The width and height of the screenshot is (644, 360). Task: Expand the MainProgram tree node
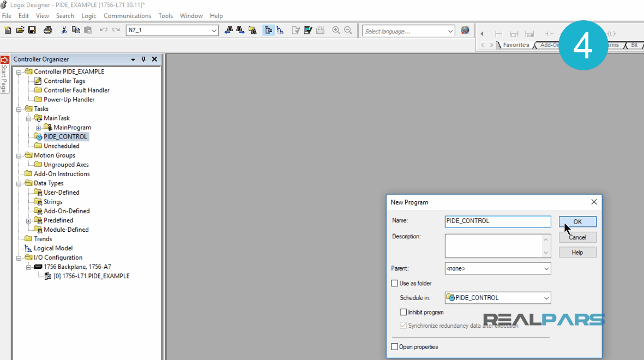[x=38, y=128]
